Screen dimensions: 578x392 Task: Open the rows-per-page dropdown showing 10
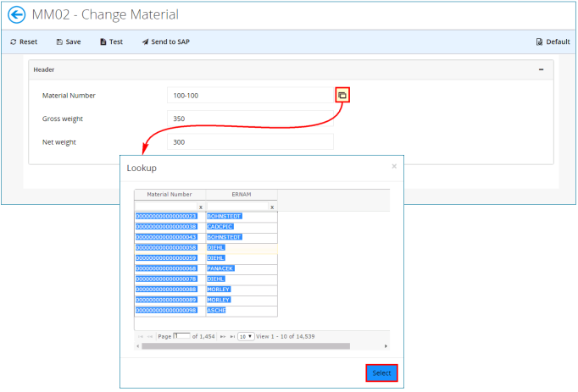pos(246,336)
